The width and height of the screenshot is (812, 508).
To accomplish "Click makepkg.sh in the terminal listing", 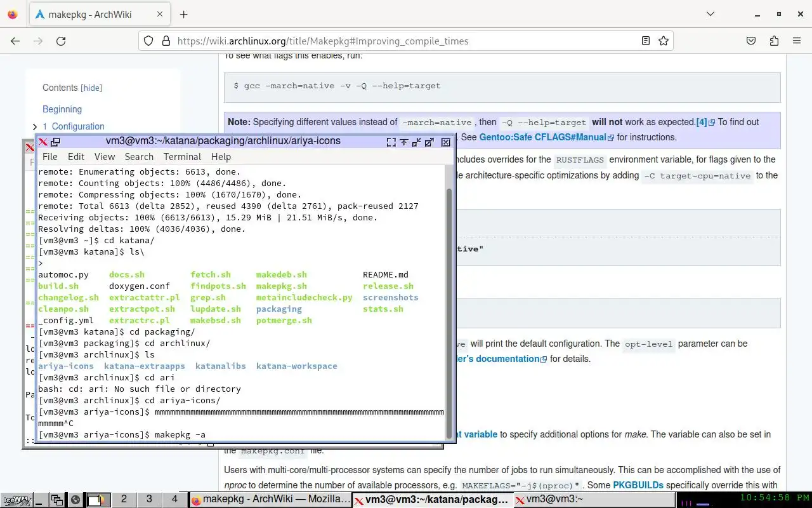I will tap(282, 286).
